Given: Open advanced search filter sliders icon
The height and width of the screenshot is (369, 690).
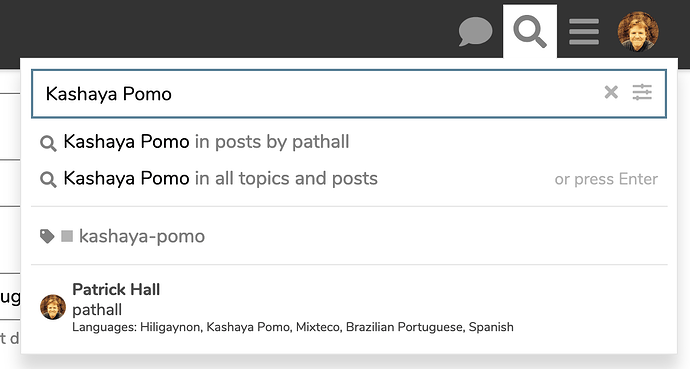Looking at the screenshot, I should tap(642, 92).
